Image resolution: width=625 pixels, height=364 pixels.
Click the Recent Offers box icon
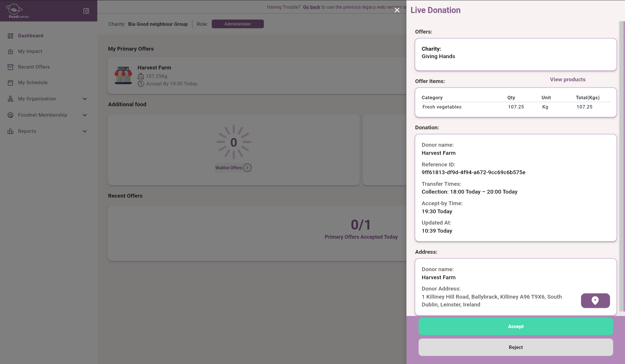(x=10, y=67)
